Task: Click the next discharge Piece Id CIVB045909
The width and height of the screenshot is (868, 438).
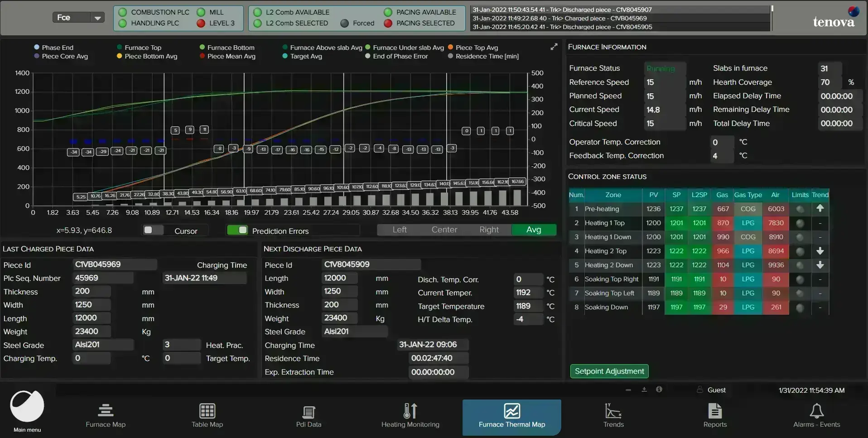Action: [371, 264]
